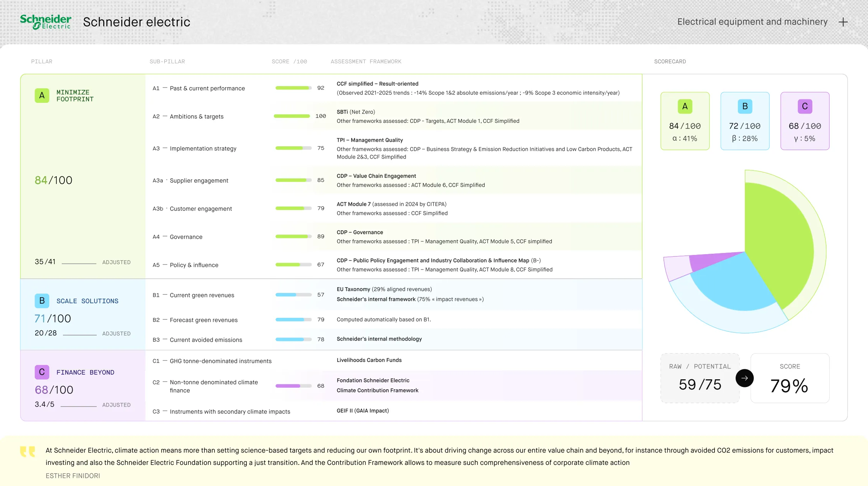868x486 pixels.
Task: Click the black arrow between raw and score
Action: pos(744,378)
